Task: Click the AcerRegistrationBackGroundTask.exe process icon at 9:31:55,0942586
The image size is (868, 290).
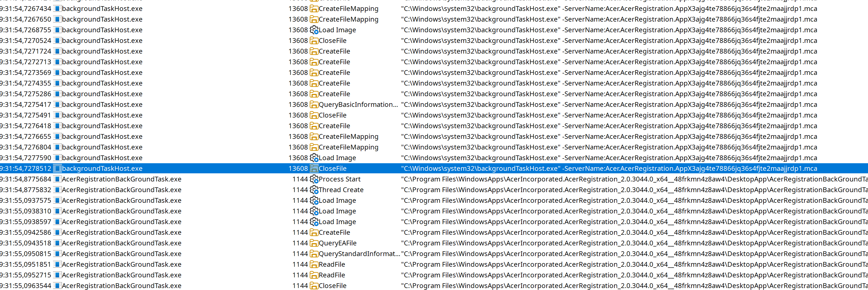Action: pos(57,232)
